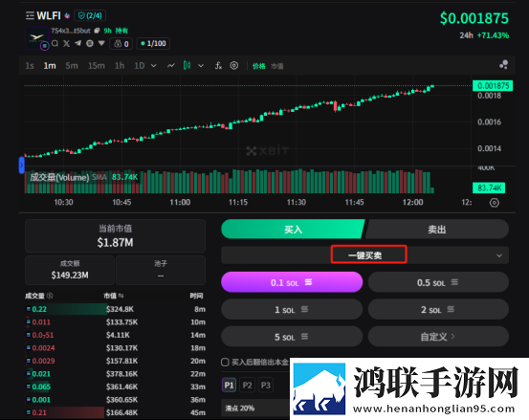
Task: Buy with the 0.1 SOL button
Action: 292,282
